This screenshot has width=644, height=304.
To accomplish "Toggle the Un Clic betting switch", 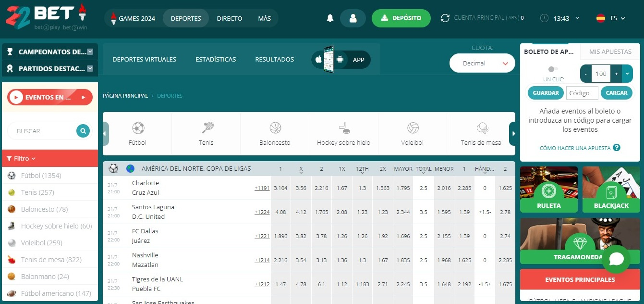I will pyautogui.click(x=553, y=69).
